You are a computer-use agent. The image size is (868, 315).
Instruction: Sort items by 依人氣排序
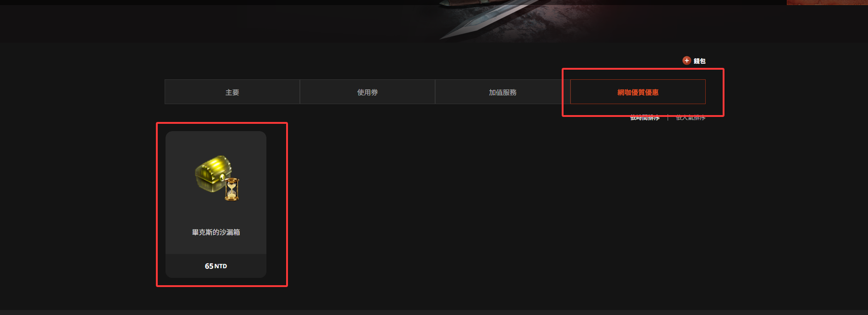pos(691,118)
